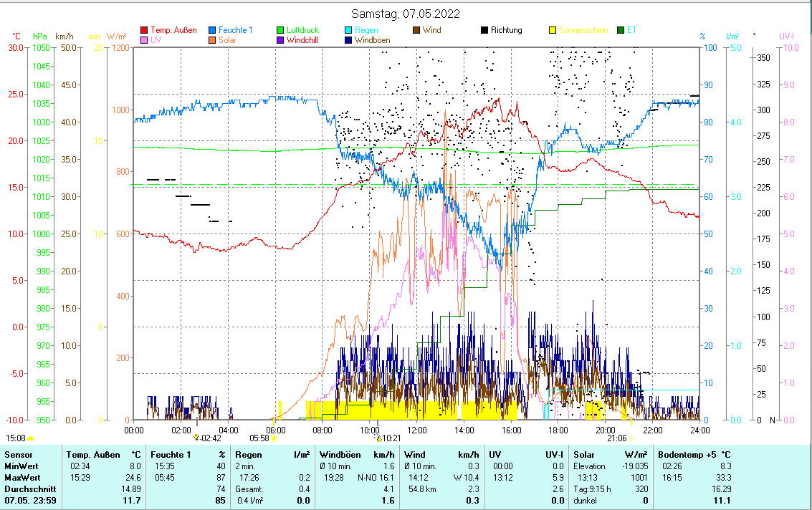Select the yellow Sonnenschein legend marker
The width and height of the screenshot is (812, 510).
click(553, 30)
